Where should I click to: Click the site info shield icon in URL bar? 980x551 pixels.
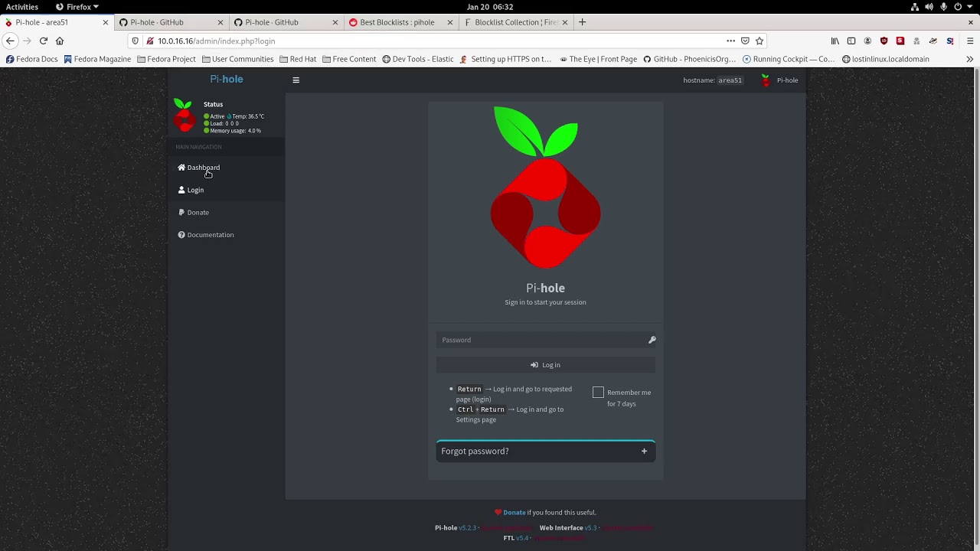click(x=136, y=41)
